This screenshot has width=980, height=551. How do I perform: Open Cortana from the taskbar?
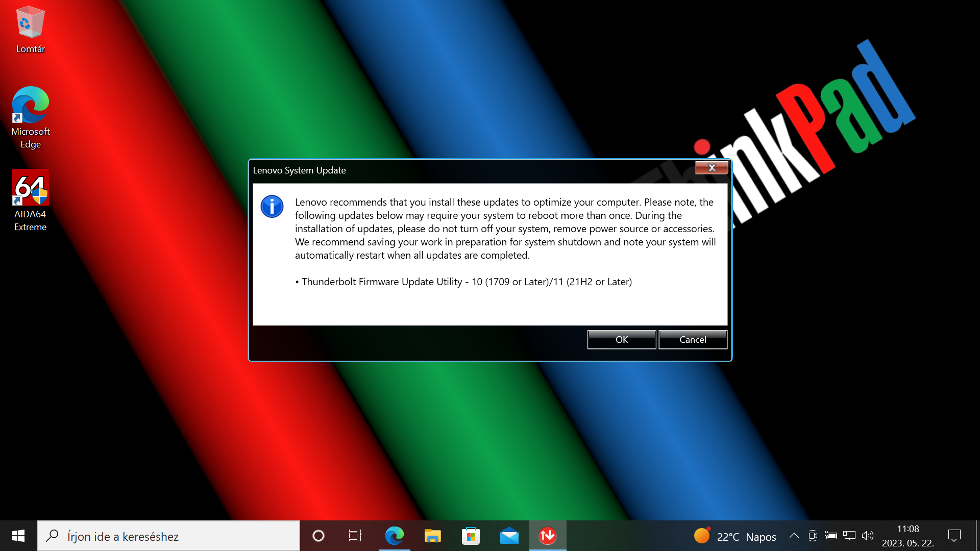[318, 536]
